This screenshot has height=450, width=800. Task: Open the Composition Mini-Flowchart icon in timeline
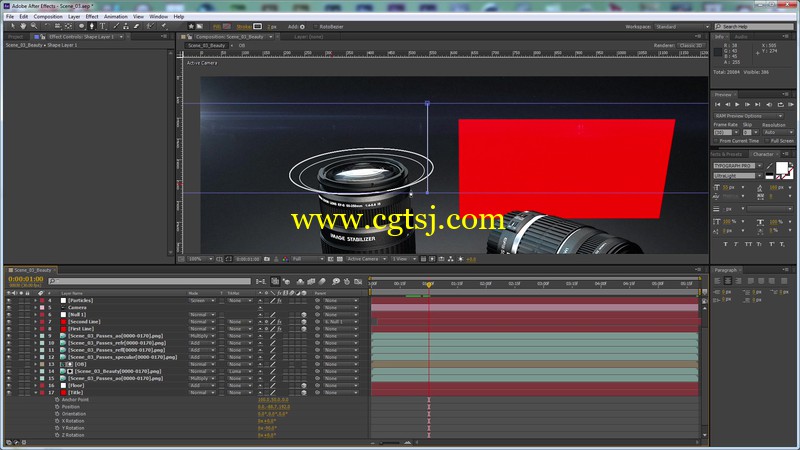point(261,282)
